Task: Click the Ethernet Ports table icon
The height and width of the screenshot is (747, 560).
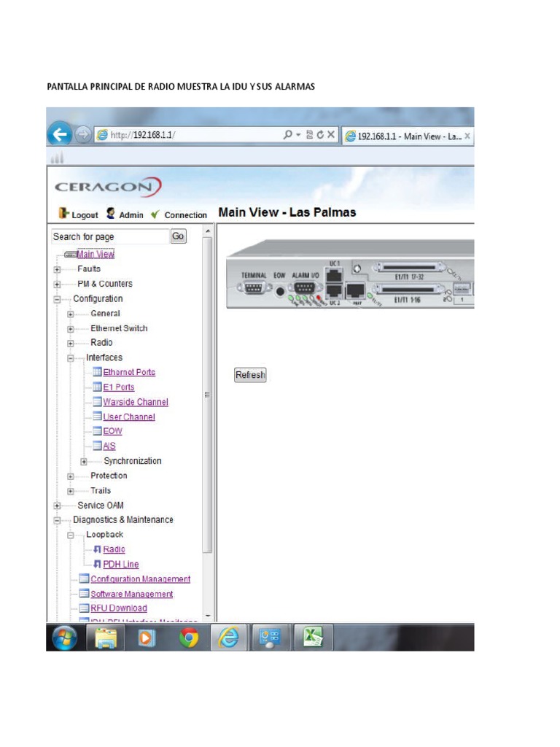Action: [97, 371]
